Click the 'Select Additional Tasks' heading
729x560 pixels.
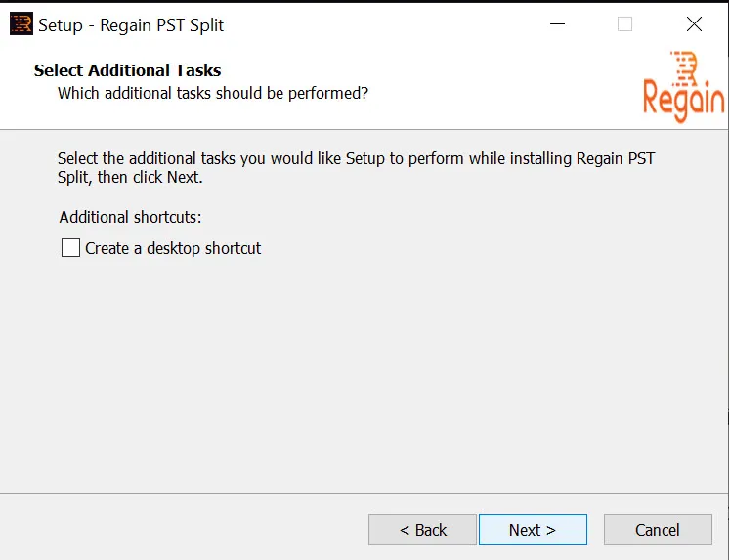(127, 70)
